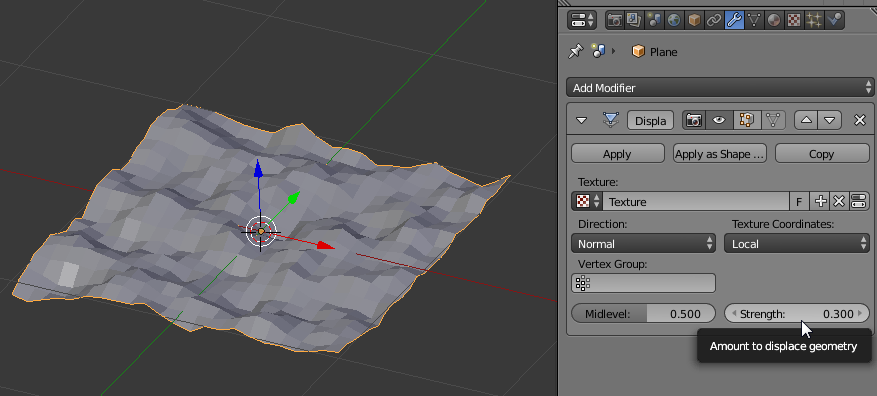877x396 pixels.
Task: Increase Strength with right arrow
Action: tap(860, 314)
